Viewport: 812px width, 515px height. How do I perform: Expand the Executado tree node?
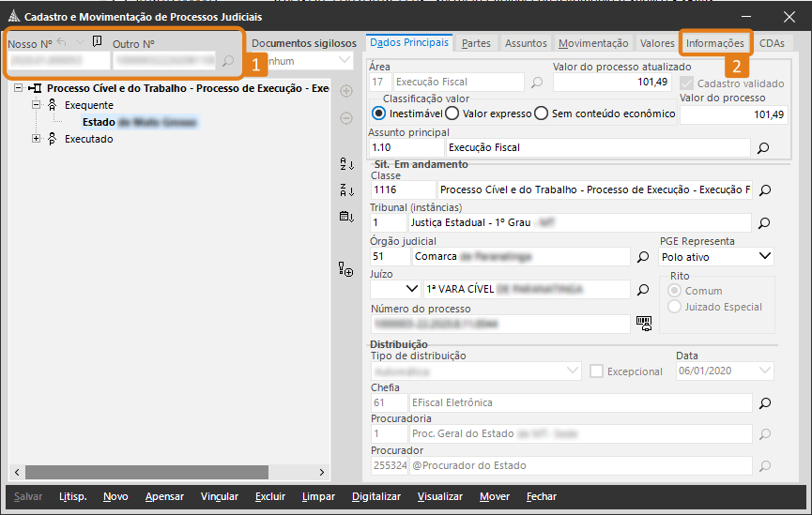pyautogui.click(x=37, y=139)
